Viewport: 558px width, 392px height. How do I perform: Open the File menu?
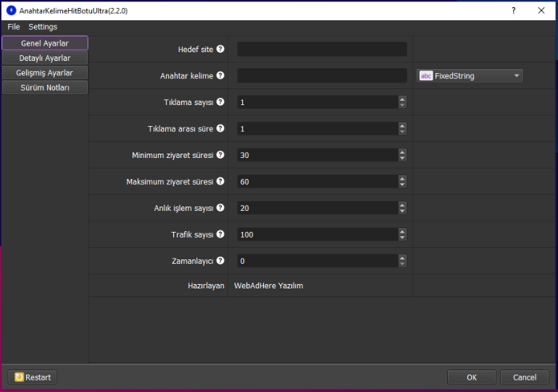[x=14, y=27]
